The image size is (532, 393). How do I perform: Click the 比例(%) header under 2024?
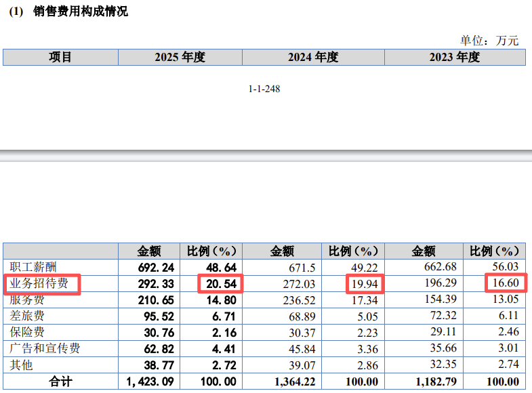(x=353, y=251)
